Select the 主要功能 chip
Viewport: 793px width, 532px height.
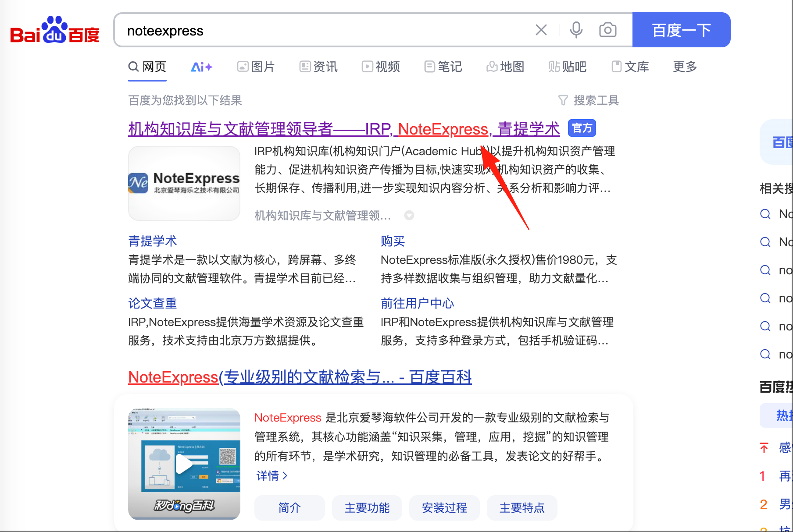click(x=367, y=508)
